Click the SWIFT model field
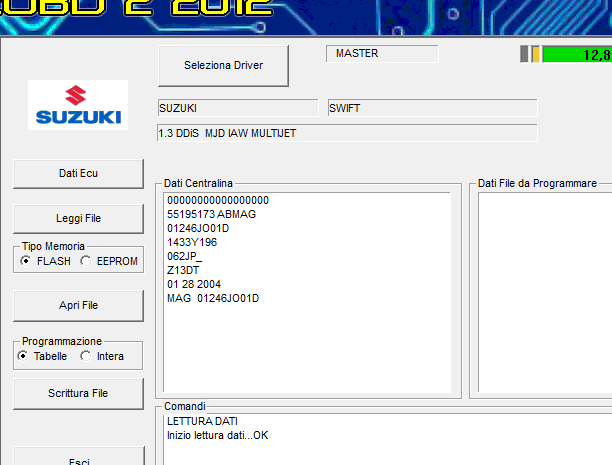Image resolution: width=612 pixels, height=465 pixels. (432, 108)
